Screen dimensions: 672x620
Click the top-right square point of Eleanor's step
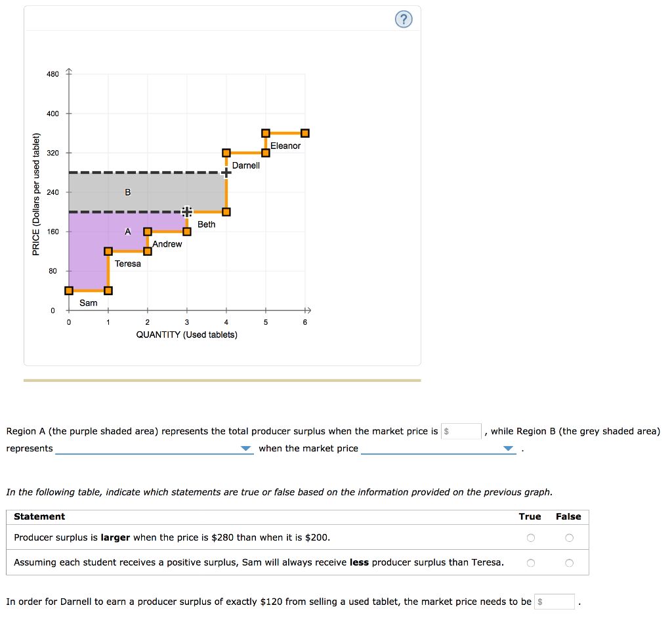click(x=305, y=133)
